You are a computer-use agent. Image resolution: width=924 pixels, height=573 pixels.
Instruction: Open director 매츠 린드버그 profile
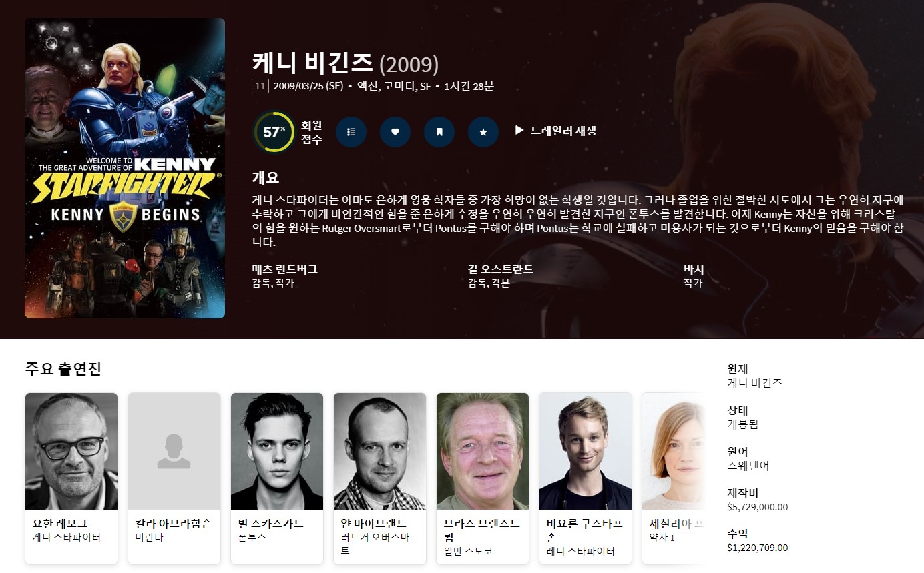[284, 269]
